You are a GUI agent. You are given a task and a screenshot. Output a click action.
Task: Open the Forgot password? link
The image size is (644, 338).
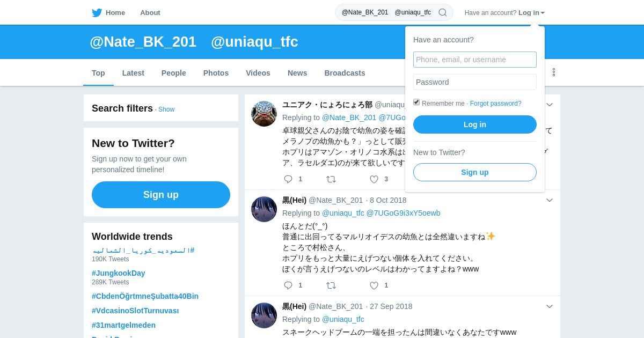tap(496, 104)
